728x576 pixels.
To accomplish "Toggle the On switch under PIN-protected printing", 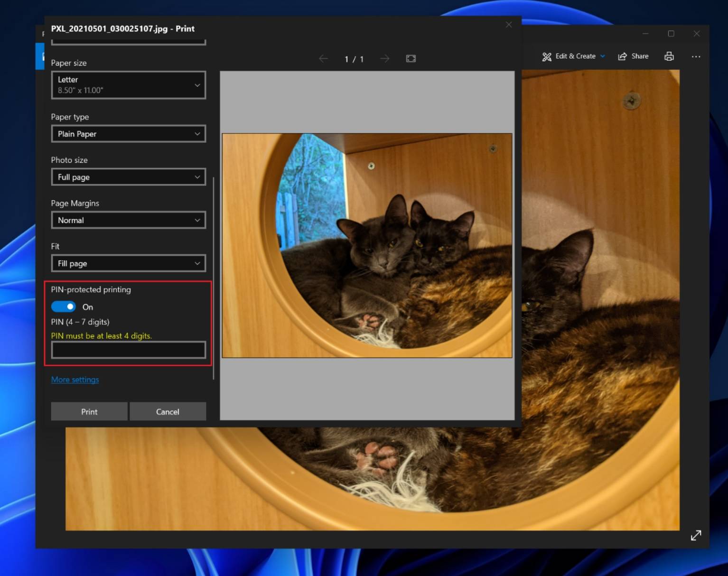I will coord(63,307).
